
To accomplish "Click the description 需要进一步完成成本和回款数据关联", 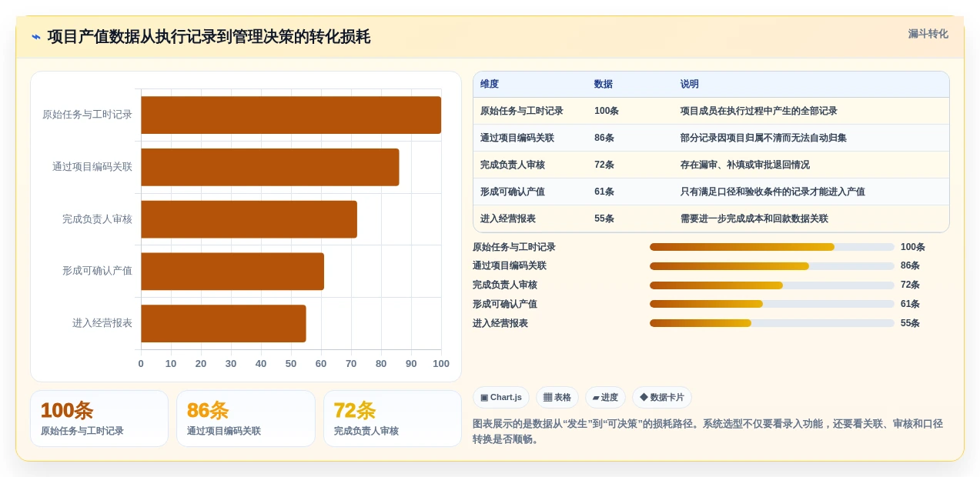I will pyautogui.click(x=754, y=218).
